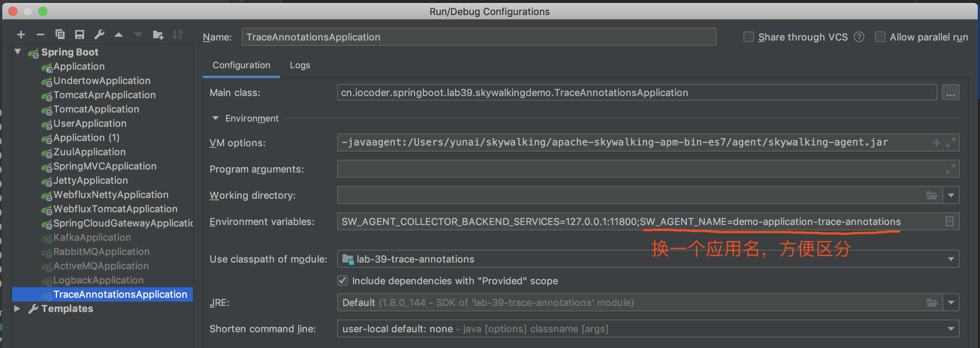Click the Spring Boot group label

(69, 52)
